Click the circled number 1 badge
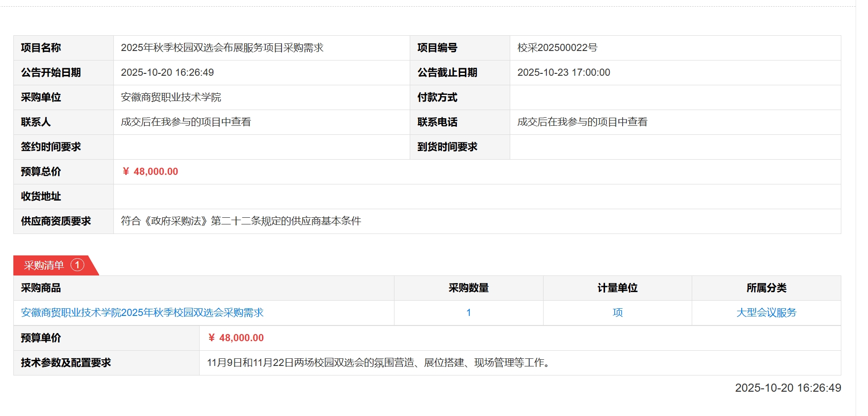 [77, 265]
